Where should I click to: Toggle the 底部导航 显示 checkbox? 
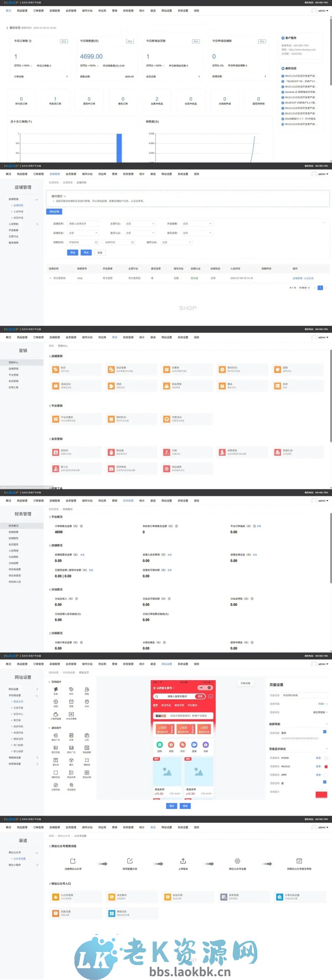(325, 732)
